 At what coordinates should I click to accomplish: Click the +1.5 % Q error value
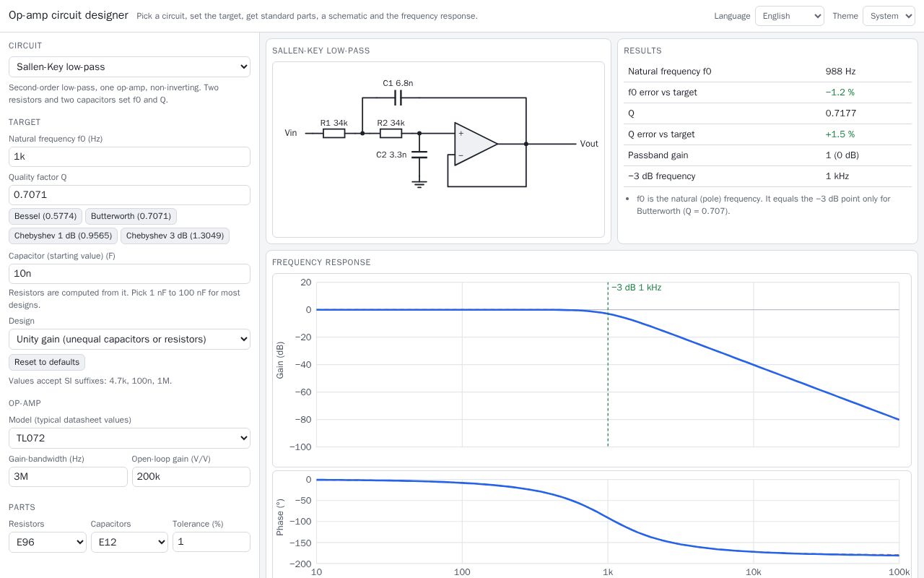(840, 134)
